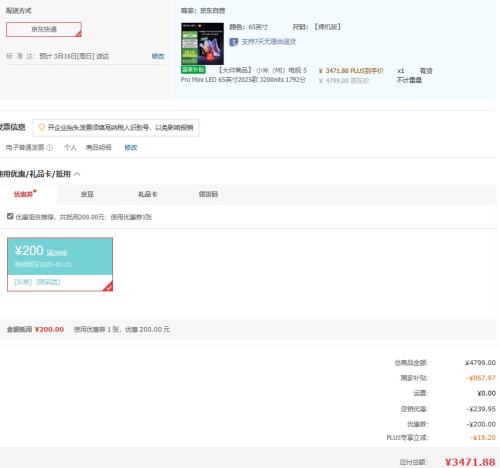
Task: Click the red dot badge on 优惠券 tab
Action: [35, 191]
